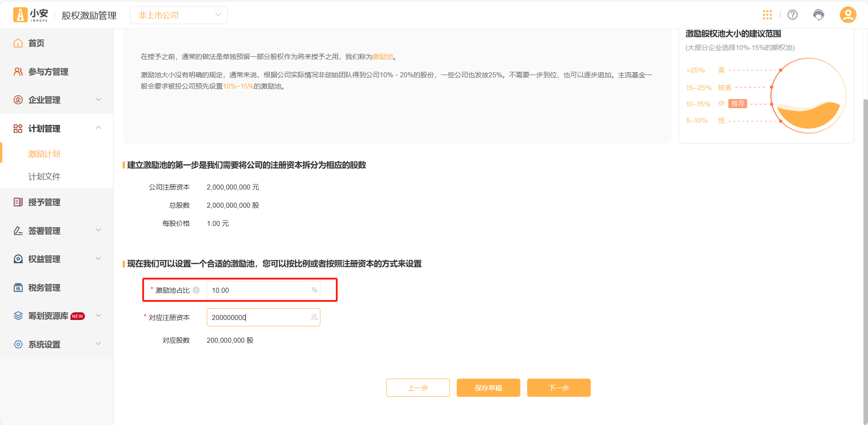The image size is (868, 425).
Task: Click the orange 激励池 link text
Action: tap(383, 57)
